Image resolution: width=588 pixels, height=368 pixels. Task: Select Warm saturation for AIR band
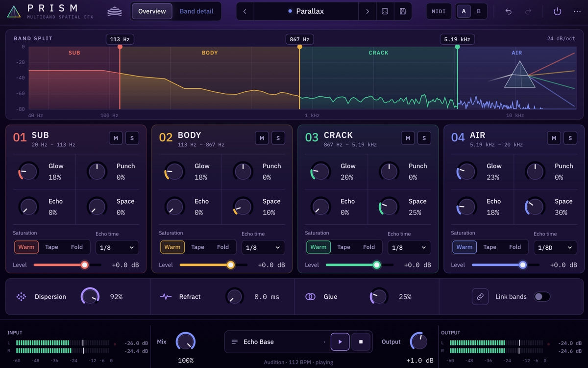(465, 247)
